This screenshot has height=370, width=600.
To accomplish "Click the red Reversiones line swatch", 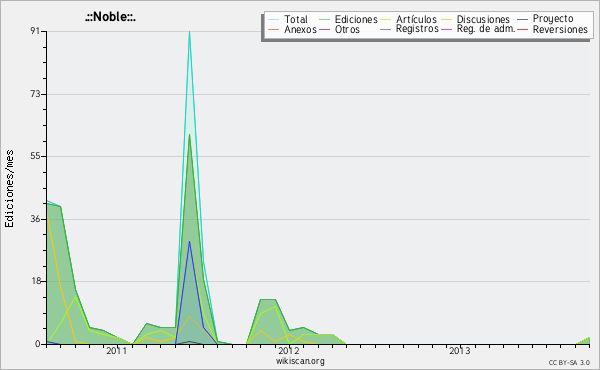I will click(522, 29).
